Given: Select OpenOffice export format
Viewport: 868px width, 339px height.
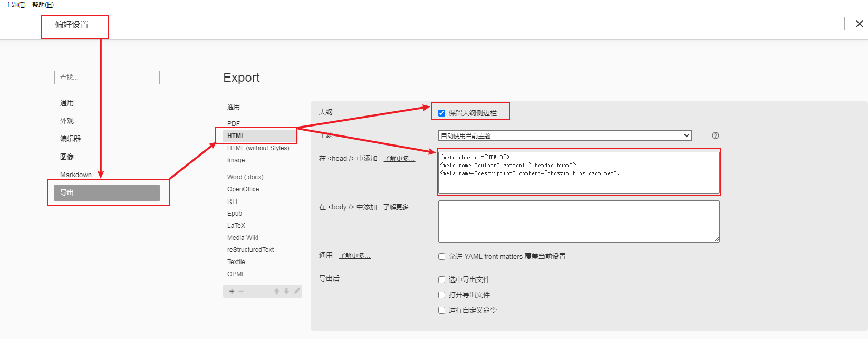Looking at the screenshot, I should [243, 189].
